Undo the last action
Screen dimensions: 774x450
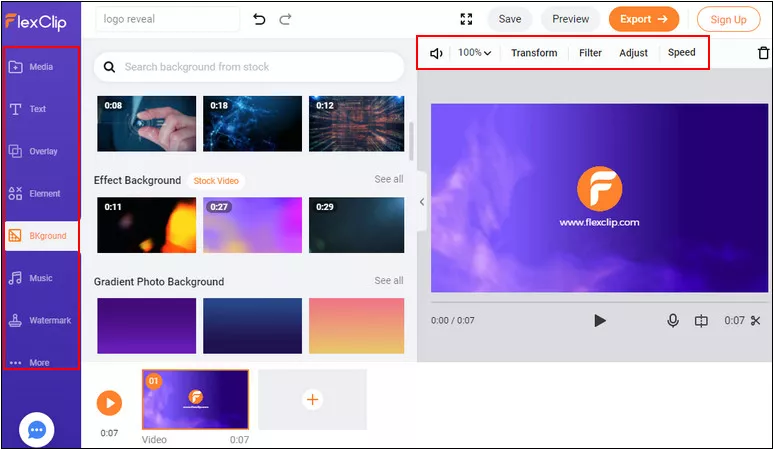(x=259, y=19)
